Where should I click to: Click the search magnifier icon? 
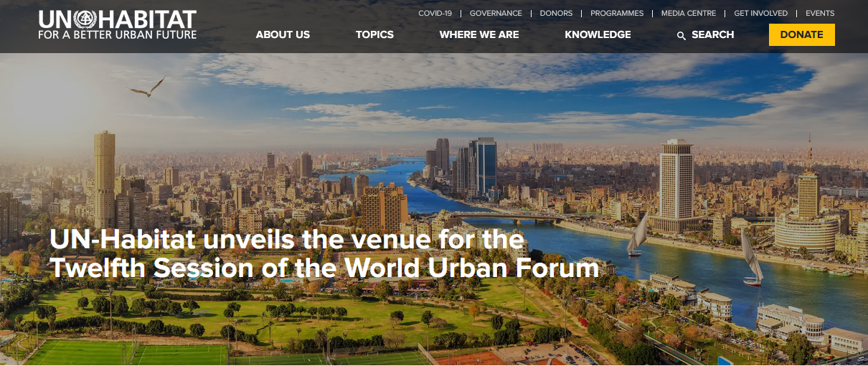[681, 35]
